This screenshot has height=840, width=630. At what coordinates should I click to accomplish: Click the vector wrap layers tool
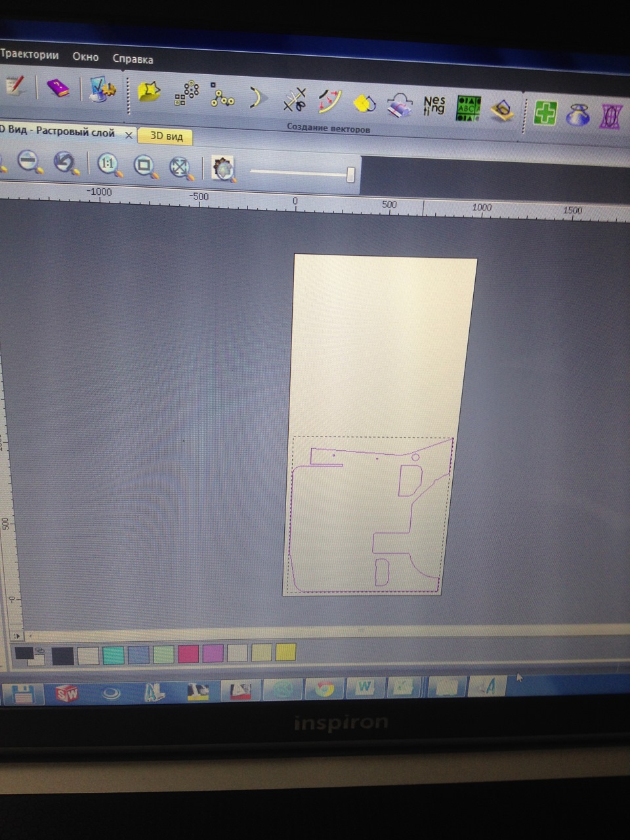pos(399,105)
